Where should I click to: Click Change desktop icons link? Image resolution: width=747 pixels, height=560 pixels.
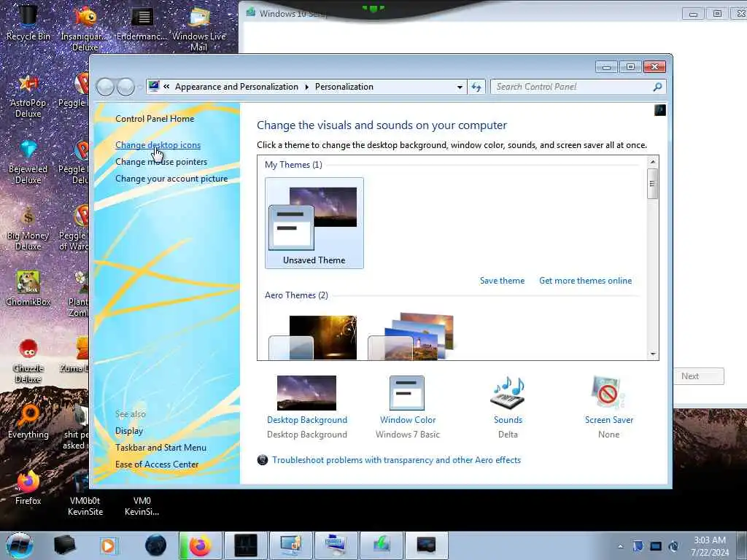[x=158, y=145]
